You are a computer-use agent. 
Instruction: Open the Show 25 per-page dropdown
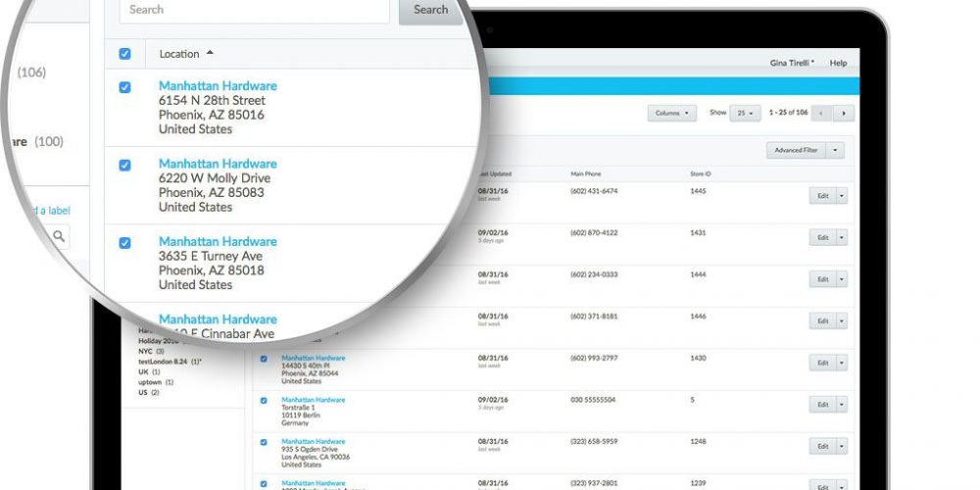[x=746, y=114]
